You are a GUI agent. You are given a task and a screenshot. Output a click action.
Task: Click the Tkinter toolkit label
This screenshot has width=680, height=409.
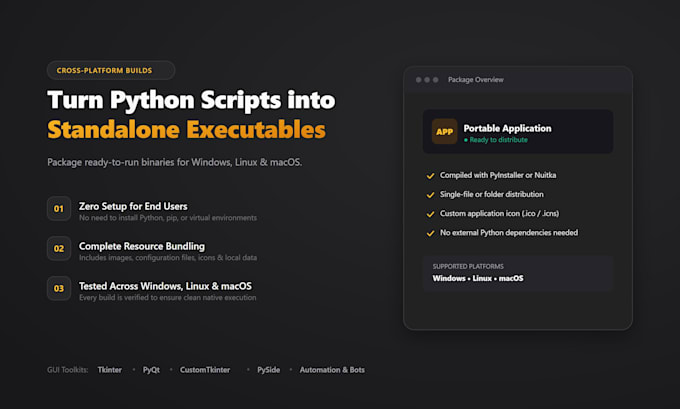tap(110, 370)
